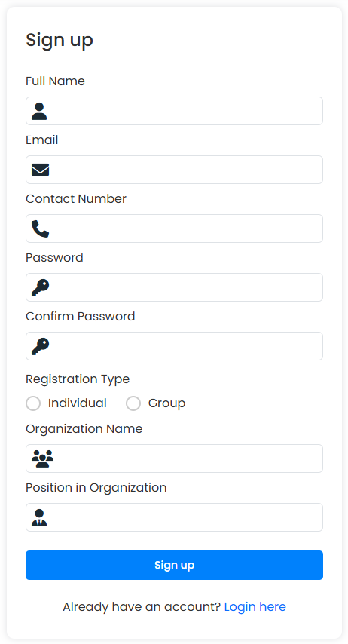Viewport: 348px width, 644px height.
Task: Focus the Contact Number text box
Action: 175,228
